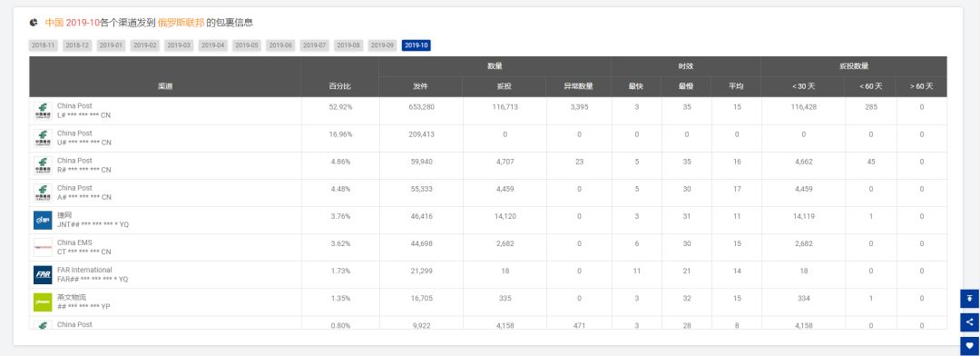Click the 9,922 sent count cell
The height and width of the screenshot is (356, 980).
pyautogui.click(x=421, y=325)
